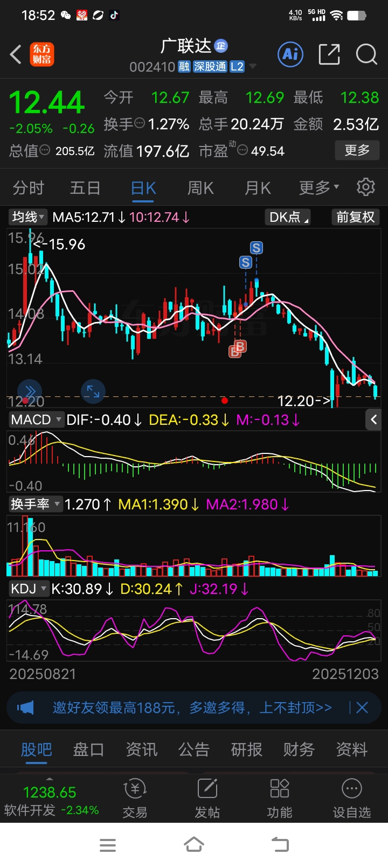388x868 pixels.
Task: Open the 均线 indicator dropdown
Action: pos(29,217)
